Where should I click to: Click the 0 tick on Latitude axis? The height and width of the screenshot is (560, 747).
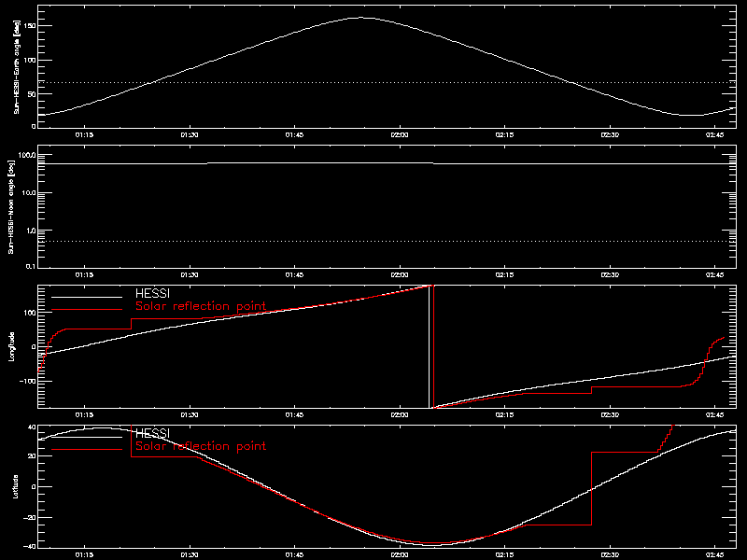coord(34,486)
